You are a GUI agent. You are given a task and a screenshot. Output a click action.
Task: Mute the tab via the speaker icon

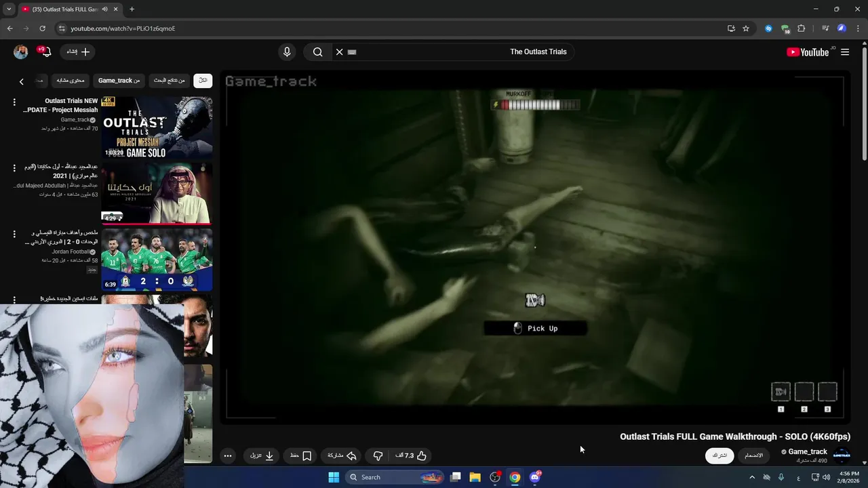point(104,9)
